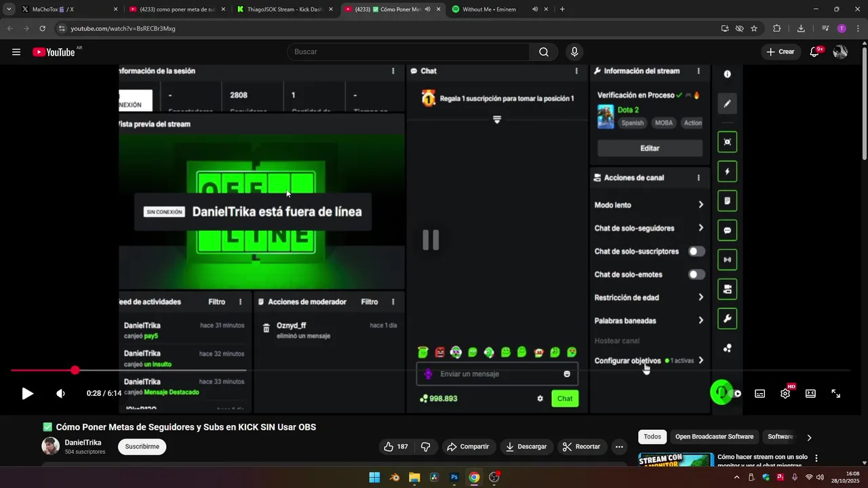Open more actions three-dot menu
The height and width of the screenshot is (488, 868).
(619, 447)
